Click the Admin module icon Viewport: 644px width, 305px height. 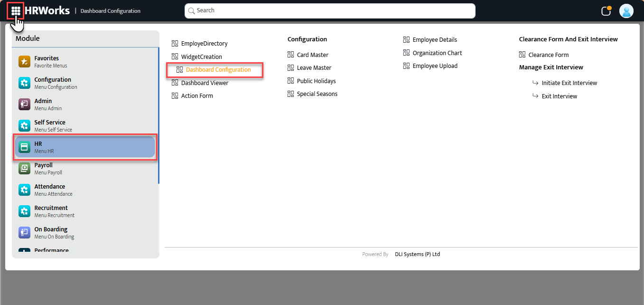coord(24,105)
